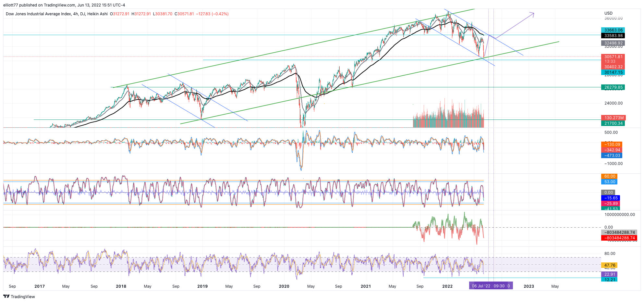
Task: Click the orange 60.00 level label
Action: pos(609,176)
